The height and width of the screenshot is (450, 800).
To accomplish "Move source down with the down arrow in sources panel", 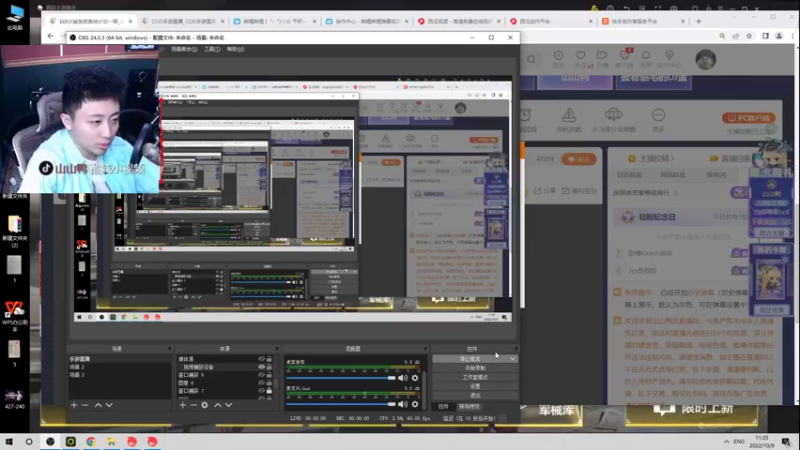I will pyautogui.click(x=229, y=405).
